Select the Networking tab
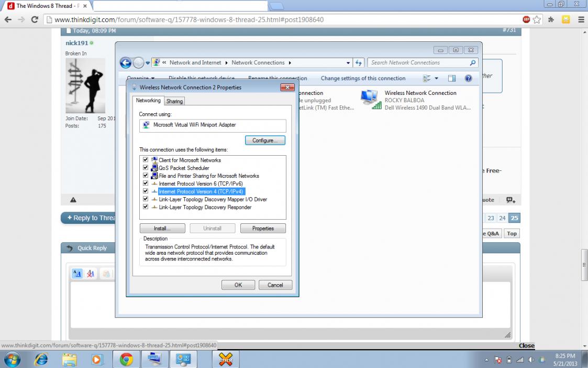 click(x=148, y=101)
